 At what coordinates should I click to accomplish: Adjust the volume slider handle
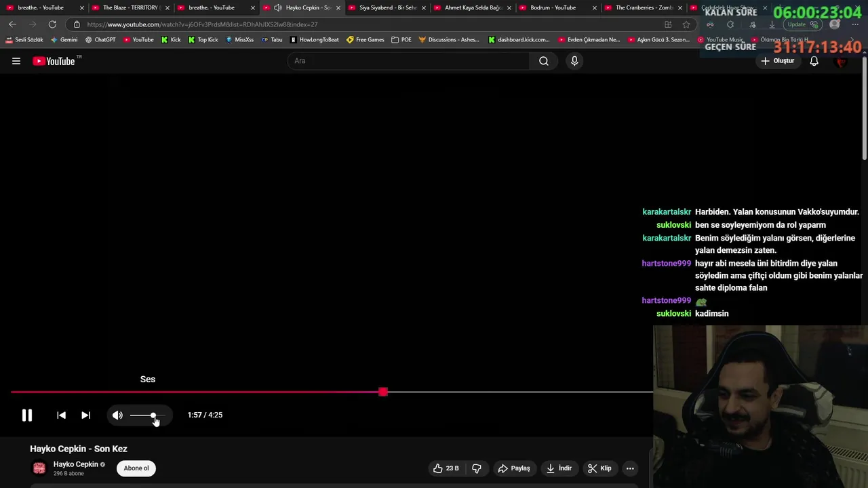tap(153, 415)
